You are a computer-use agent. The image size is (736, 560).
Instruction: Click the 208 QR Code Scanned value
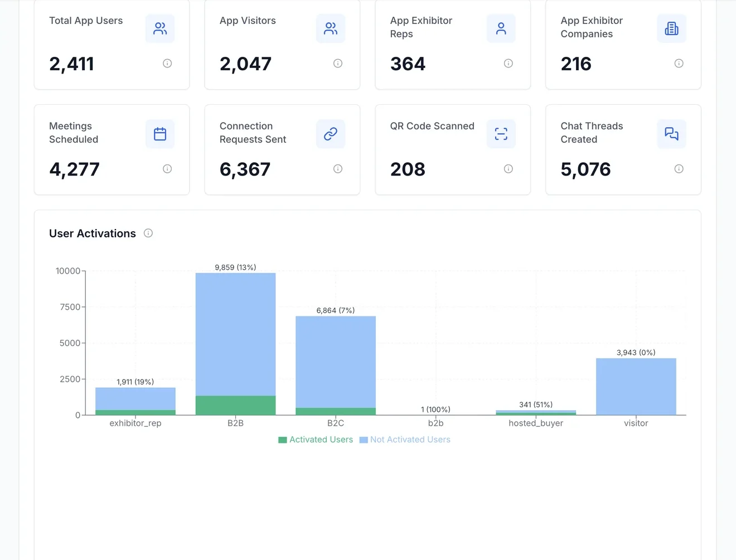point(408,169)
